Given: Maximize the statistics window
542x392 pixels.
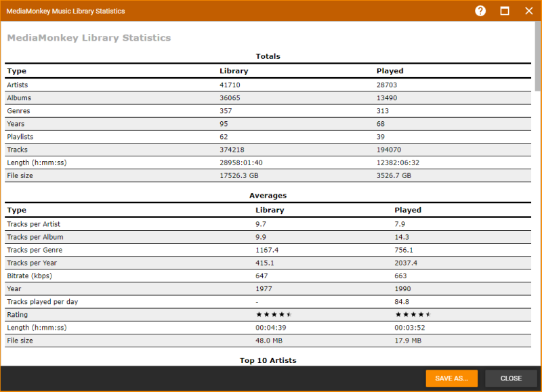Looking at the screenshot, I should tap(505, 11).
